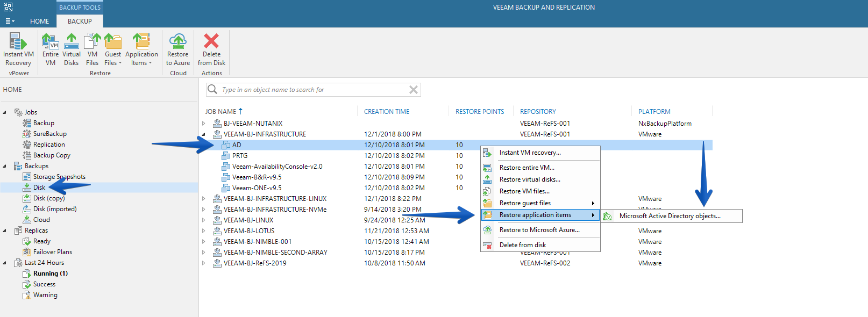
Task: Choose Restore to Microsoft Azure entry
Action: [x=540, y=230]
